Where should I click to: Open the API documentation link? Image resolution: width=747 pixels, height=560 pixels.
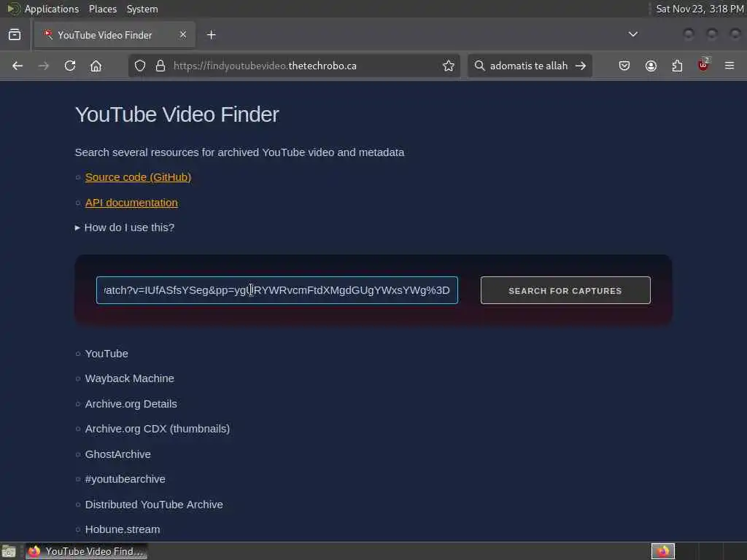pos(131,203)
